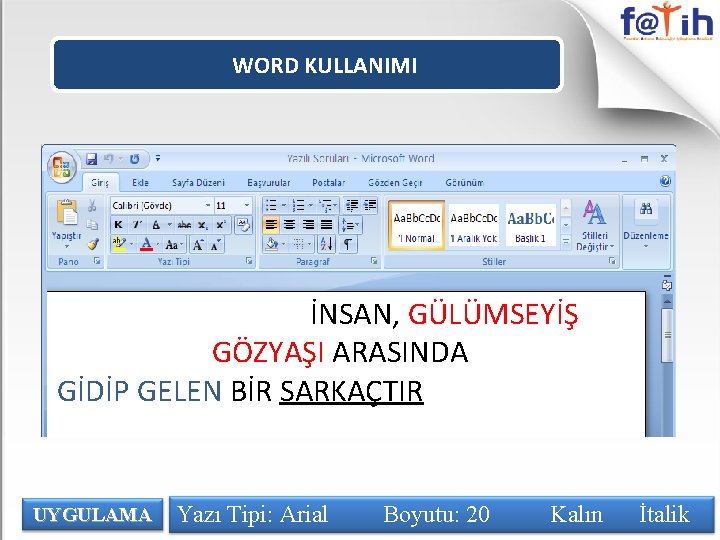Increase the paragraph indent

pyautogui.click(x=370, y=205)
